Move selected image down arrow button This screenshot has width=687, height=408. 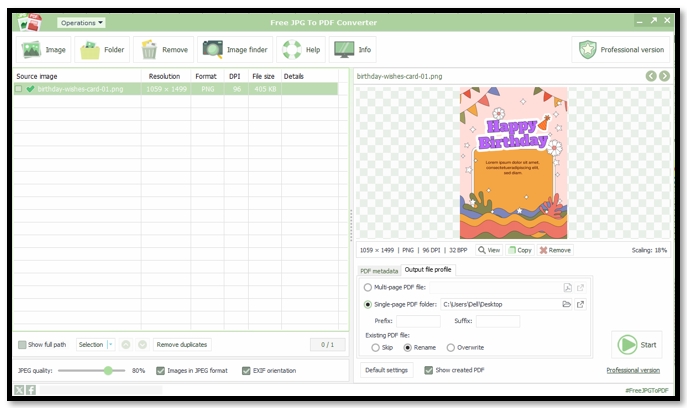(142, 344)
